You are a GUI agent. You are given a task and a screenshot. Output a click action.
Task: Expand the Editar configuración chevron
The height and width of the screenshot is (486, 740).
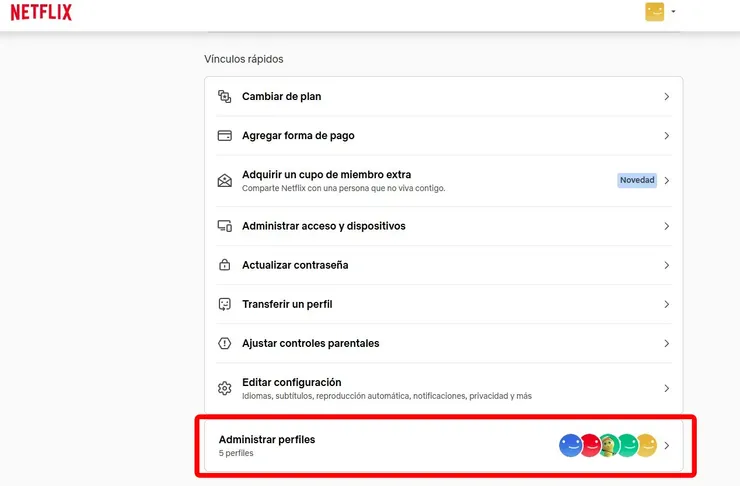667,388
